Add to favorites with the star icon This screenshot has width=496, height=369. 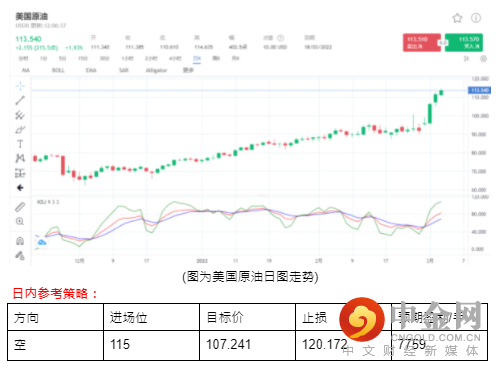pyautogui.click(x=457, y=18)
